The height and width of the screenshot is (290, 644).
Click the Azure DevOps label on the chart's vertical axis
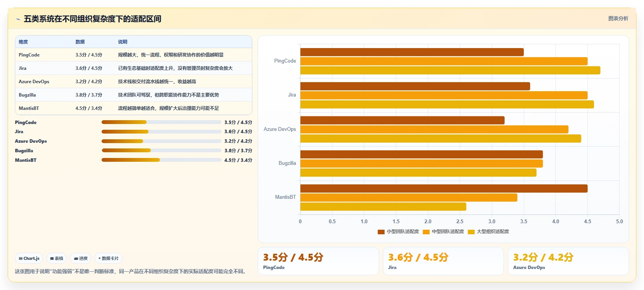click(280, 129)
